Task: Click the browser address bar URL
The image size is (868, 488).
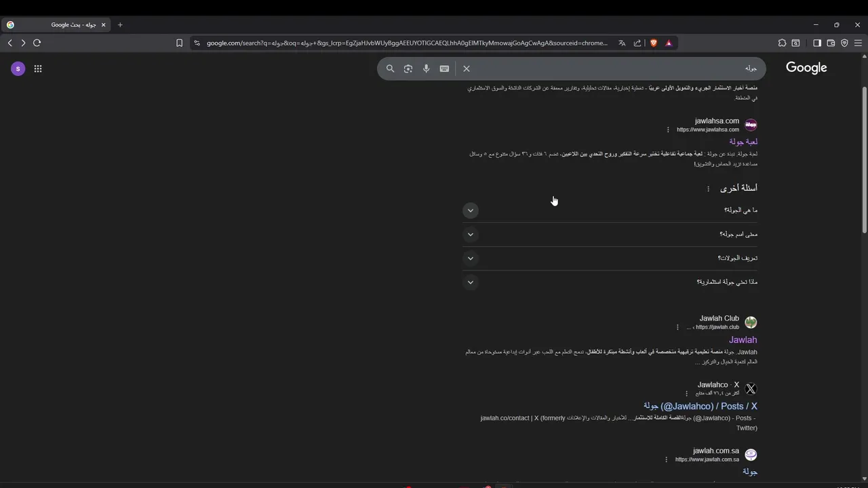Action: coord(407,43)
